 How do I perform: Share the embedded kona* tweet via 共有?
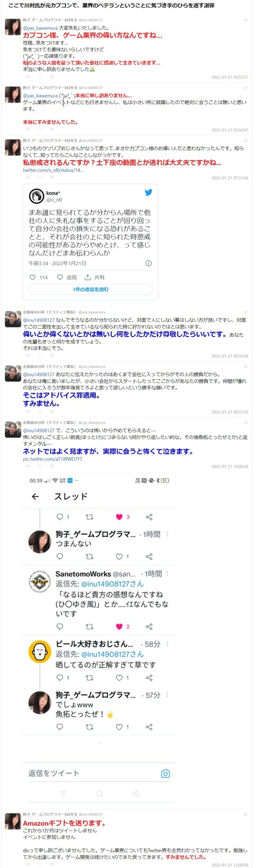(88, 277)
